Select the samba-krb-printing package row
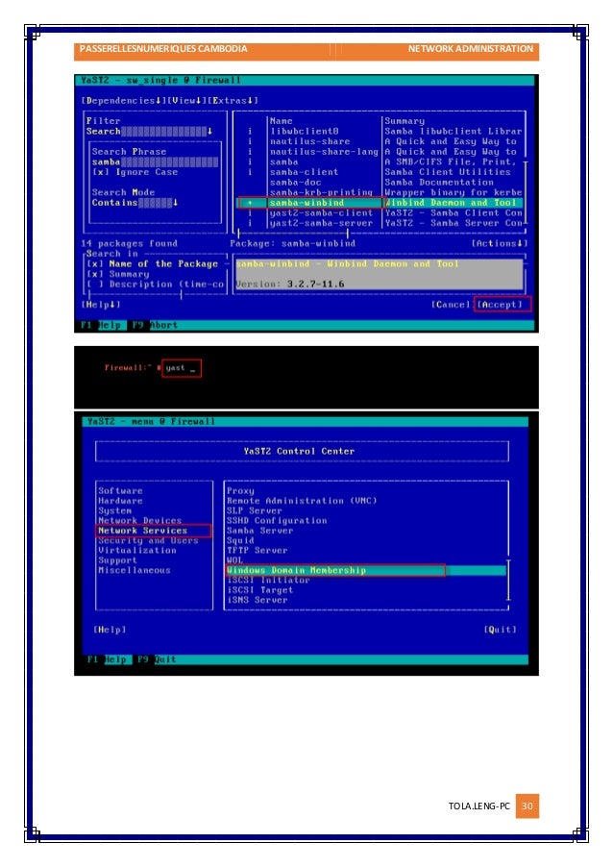The height and width of the screenshot is (868, 613). 380,192
